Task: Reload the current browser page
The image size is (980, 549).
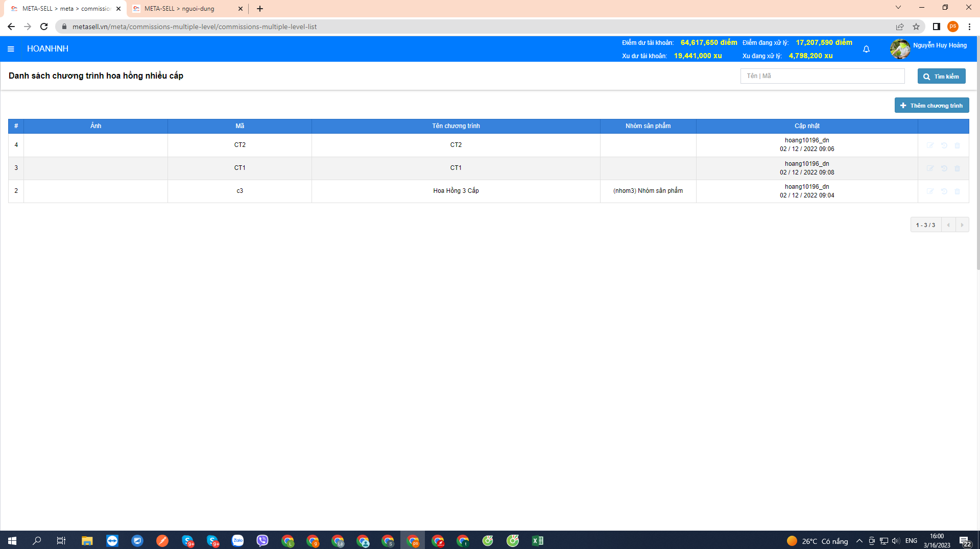Action: click(44, 27)
